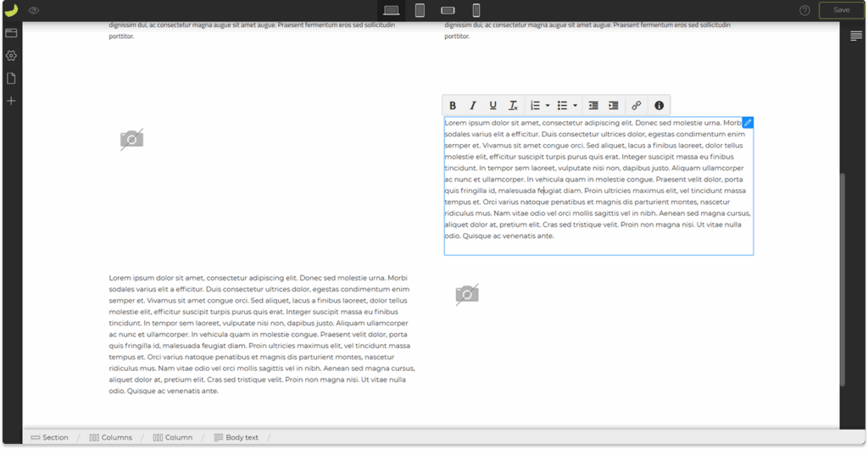
Task: Insert a hyperlink
Action: pos(637,106)
